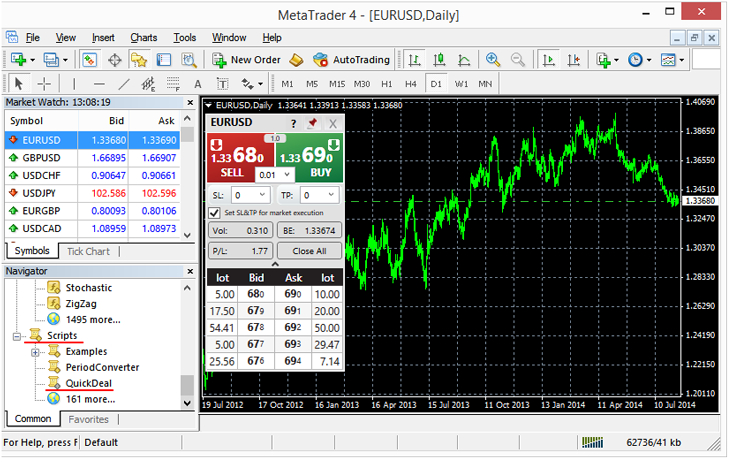Switch to candlestick chart icon
The width and height of the screenshot is (733, 464).
(x=439, y=60)
